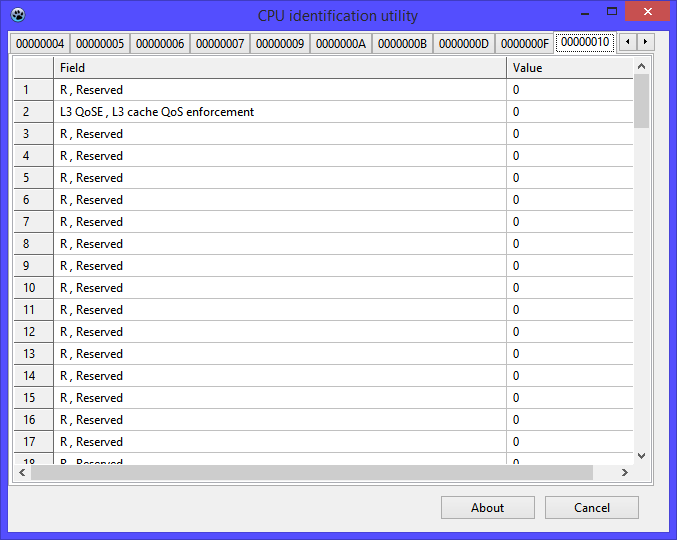The width and height of the screenshot is (677, 540).
Task: Select row header number 12
Action: pyautogui.click(x=34, y=332)
